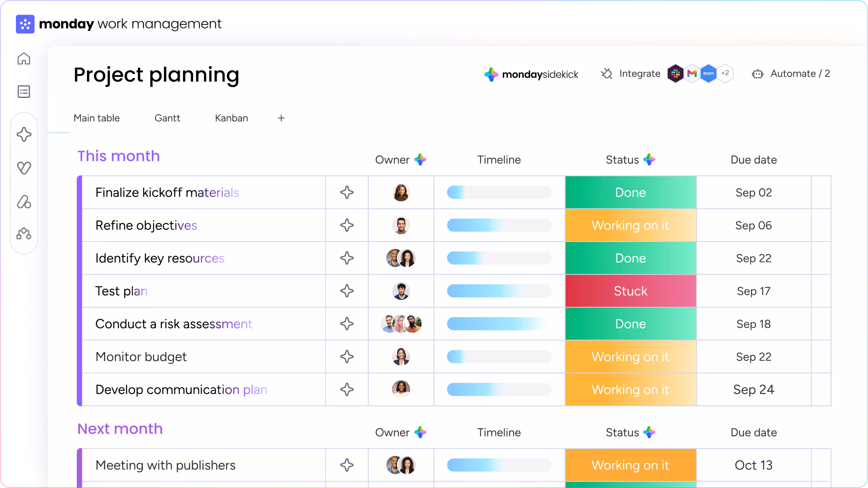Expand the +2 more integrations badge
The height and width of the screenshot is (488, 868).
coord(725,73)
